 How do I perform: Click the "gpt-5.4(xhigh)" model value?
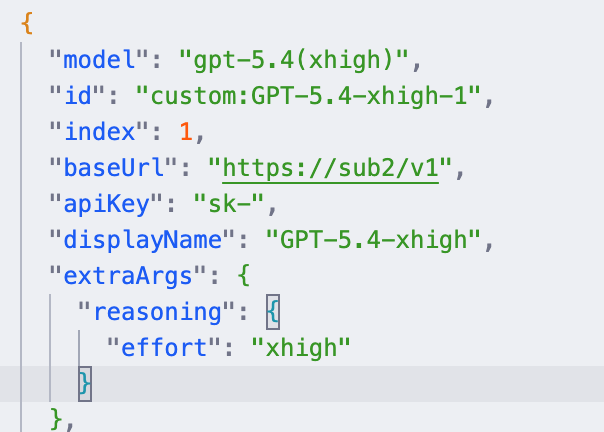coord(293,60)
